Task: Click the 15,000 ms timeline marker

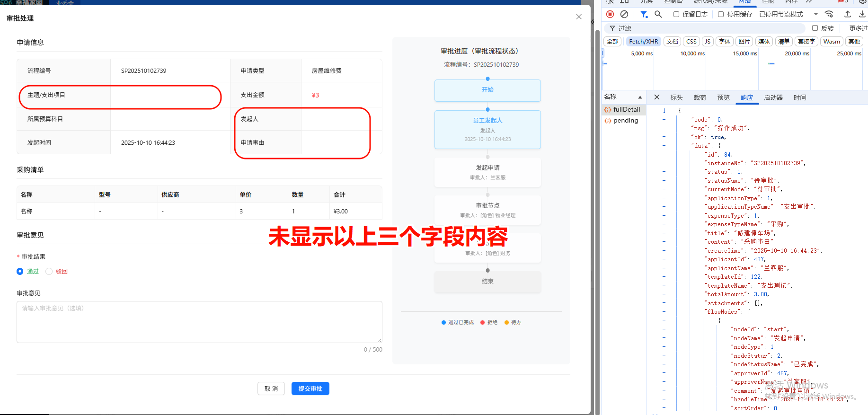Action: 745,53
